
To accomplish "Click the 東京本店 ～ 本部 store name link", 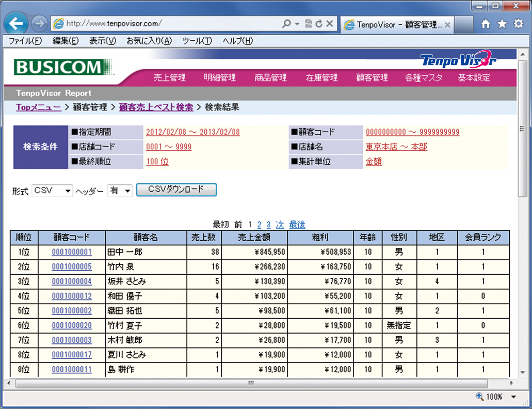I will point(396,147).
